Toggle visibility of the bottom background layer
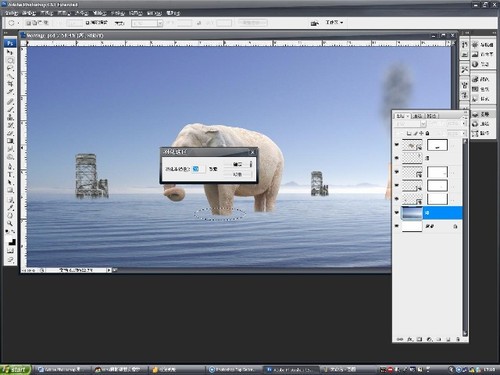The width and height of the screenshot is (500, 375). pos(397,226)
